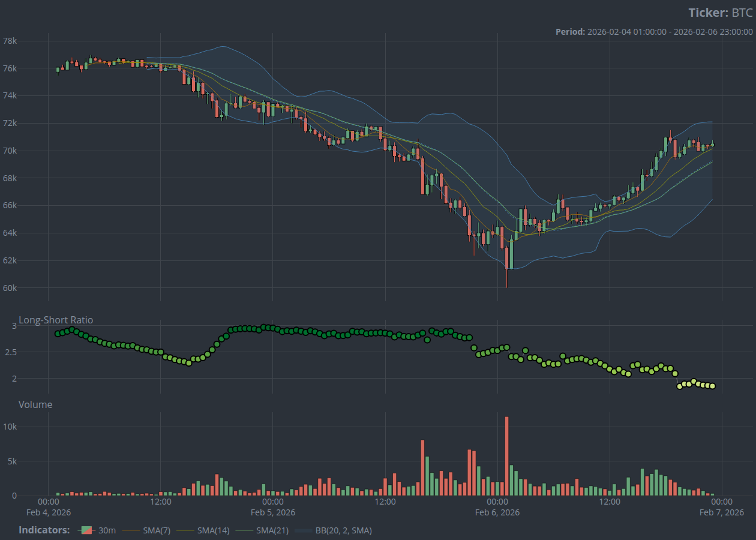
Task: Switch to the Volume panel
Action: 36,404
